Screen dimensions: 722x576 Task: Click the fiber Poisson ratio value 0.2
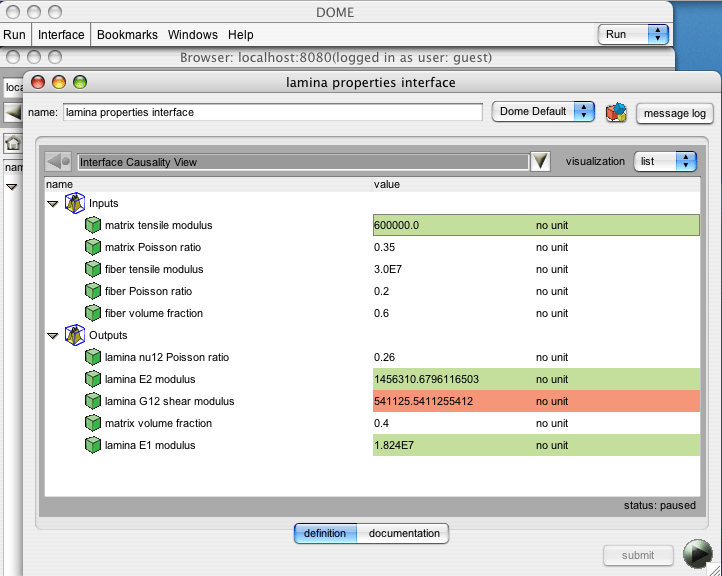pos(381,291)
